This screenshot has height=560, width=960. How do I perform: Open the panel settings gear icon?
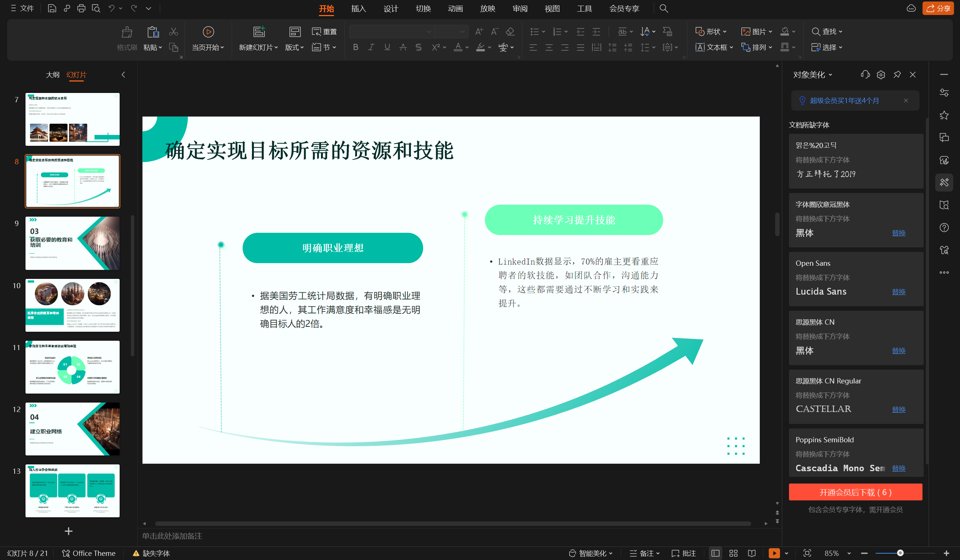[881, 75]
